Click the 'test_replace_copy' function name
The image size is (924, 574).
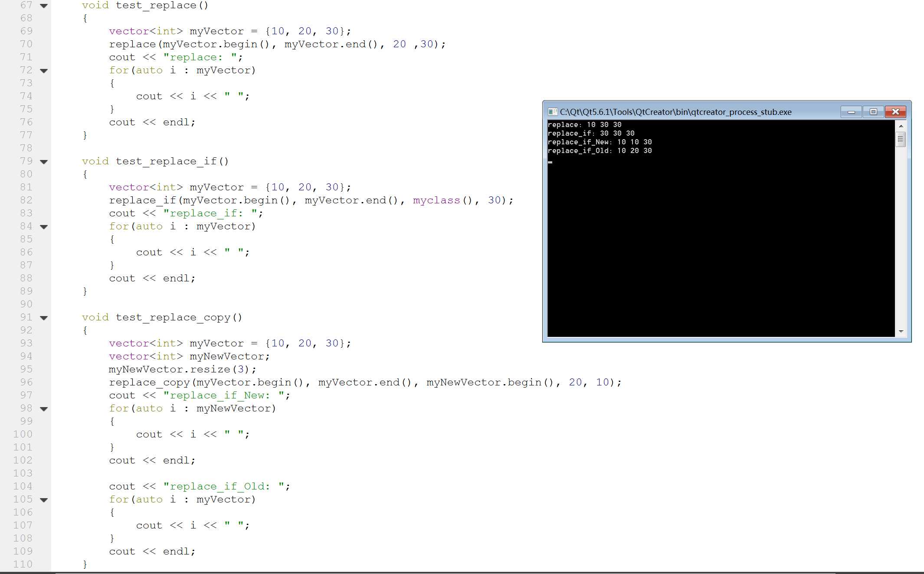click(x=173, y=318)
